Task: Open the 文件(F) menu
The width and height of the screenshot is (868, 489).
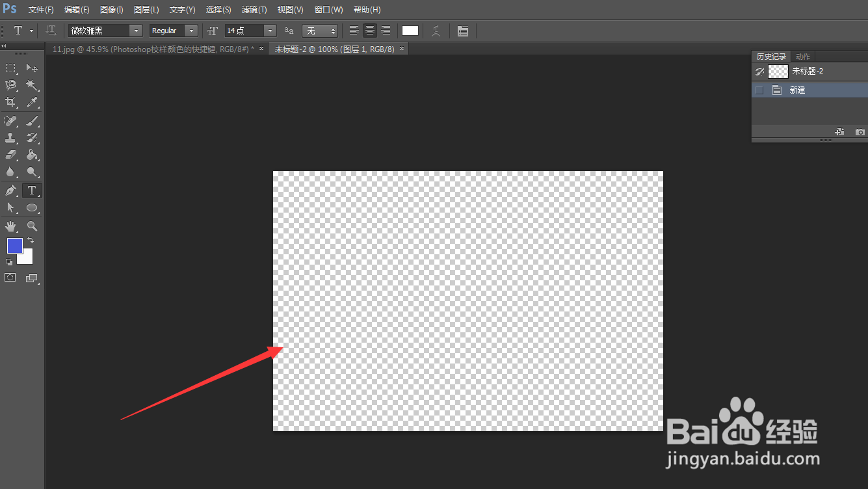Action: tap(41, 10)
